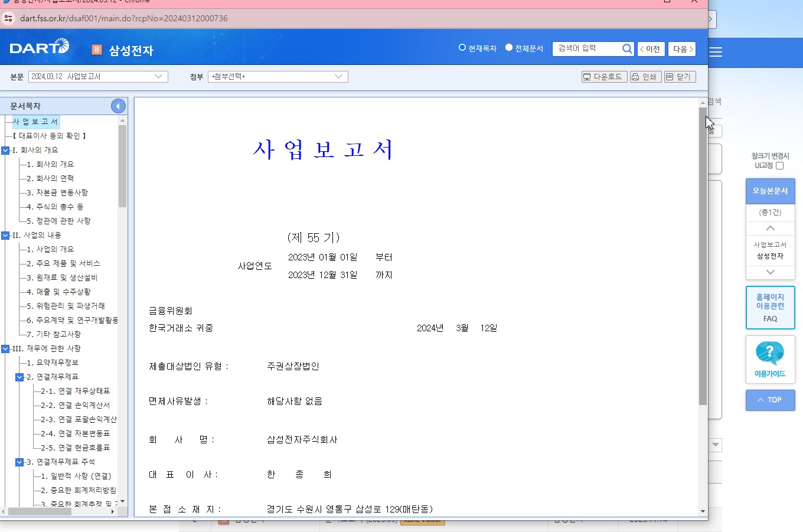This screenshot has width=803, height=532.
Task: Collapse the 2. 연결재무제표 tree node
Action: [19, 377]
